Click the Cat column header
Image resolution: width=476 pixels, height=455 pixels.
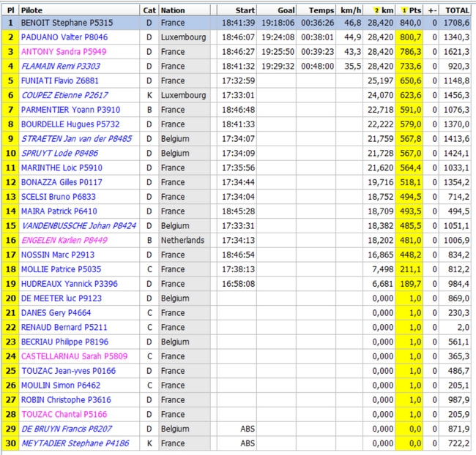pyautogui.click(x=149, y=11)
